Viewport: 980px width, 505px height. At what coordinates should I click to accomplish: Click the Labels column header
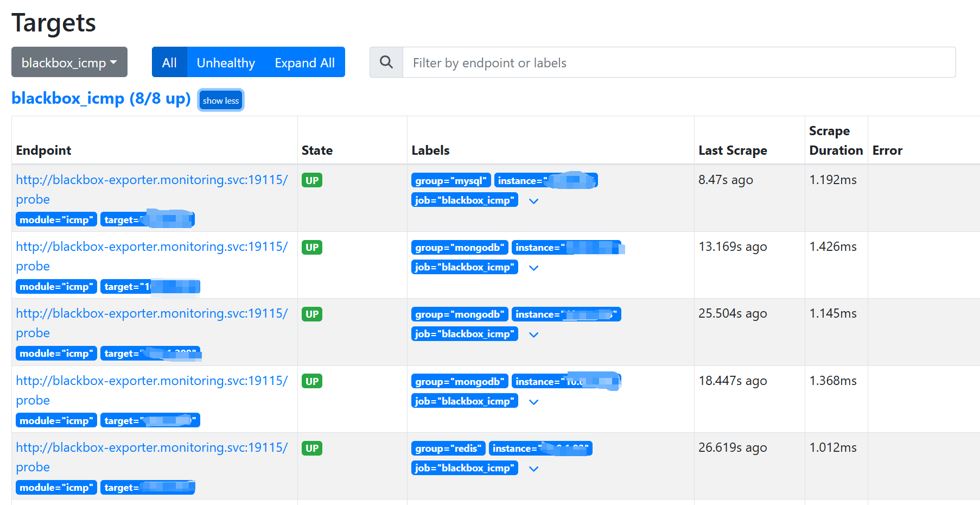[430, 150]
